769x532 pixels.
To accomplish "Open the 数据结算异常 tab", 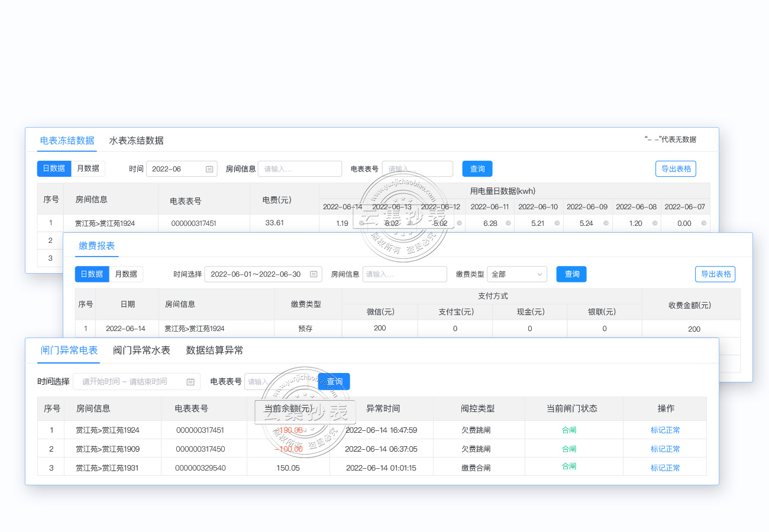I will tap(215, 351).
